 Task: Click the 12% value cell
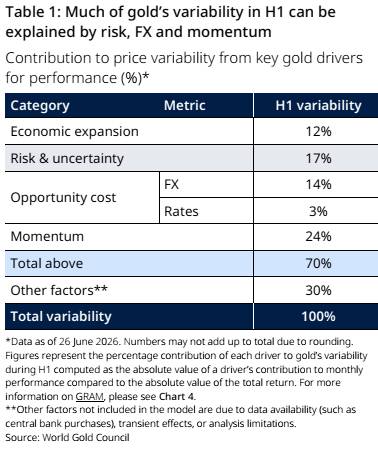318,131
